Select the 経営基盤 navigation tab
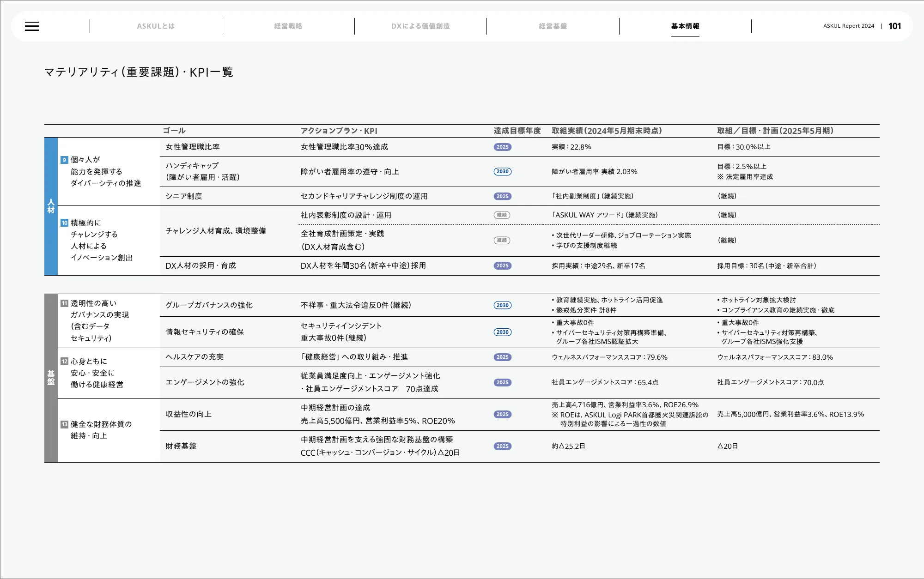Screen dimensions: 924x579 tap(553, 26)
